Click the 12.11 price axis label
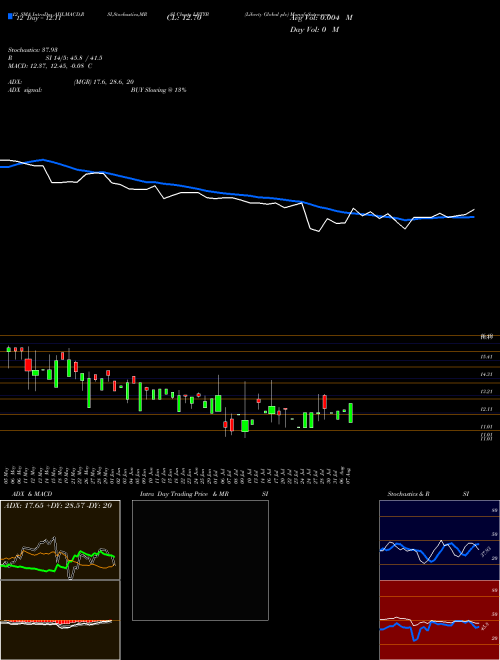500x660 pixels. tap(487, 409)
